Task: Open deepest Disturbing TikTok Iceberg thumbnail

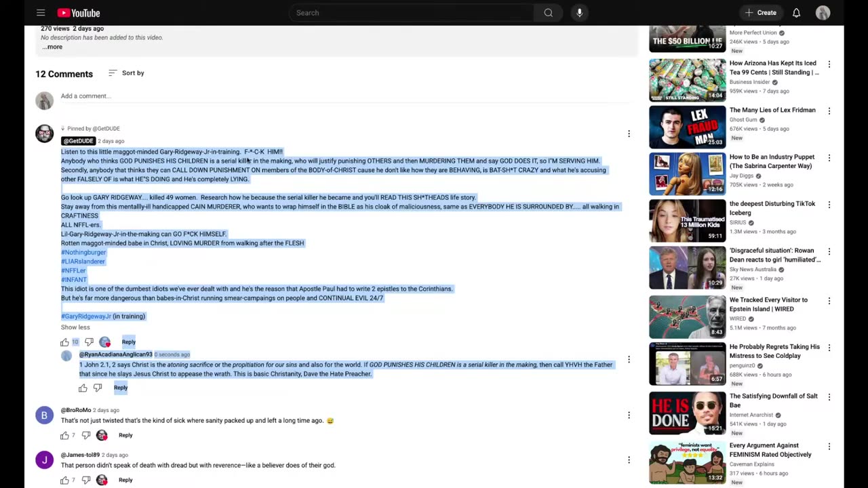Action: click(x=687, y=220)
